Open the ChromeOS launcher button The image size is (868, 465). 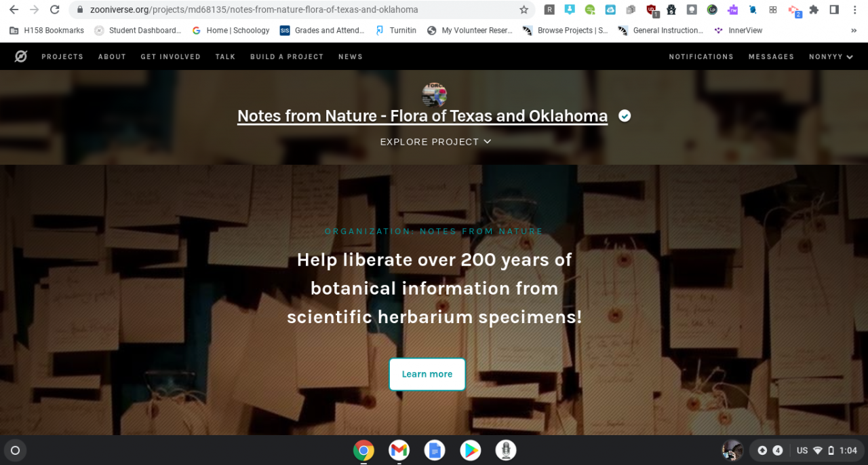(15, 450)
